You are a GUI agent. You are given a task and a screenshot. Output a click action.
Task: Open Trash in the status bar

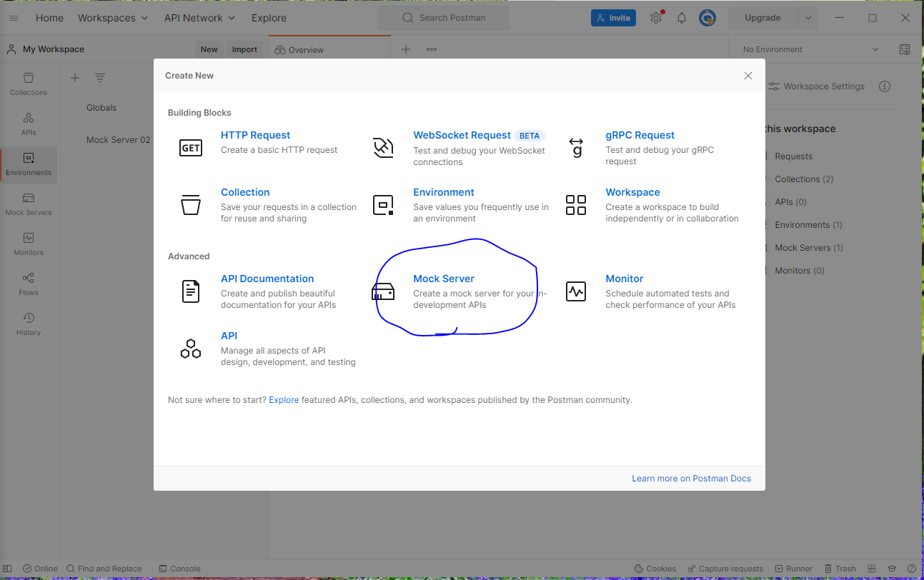point(840,569)
